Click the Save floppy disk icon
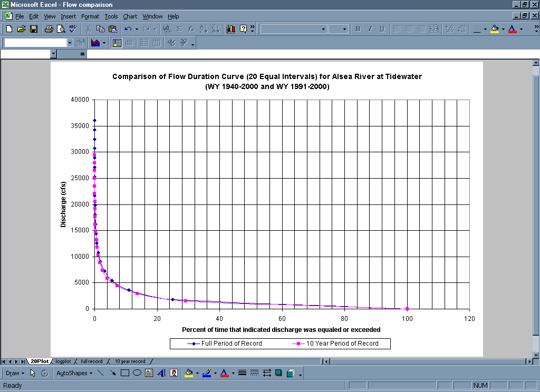The height and width of the screenshot is (392, 540). [x=33, y=29]
